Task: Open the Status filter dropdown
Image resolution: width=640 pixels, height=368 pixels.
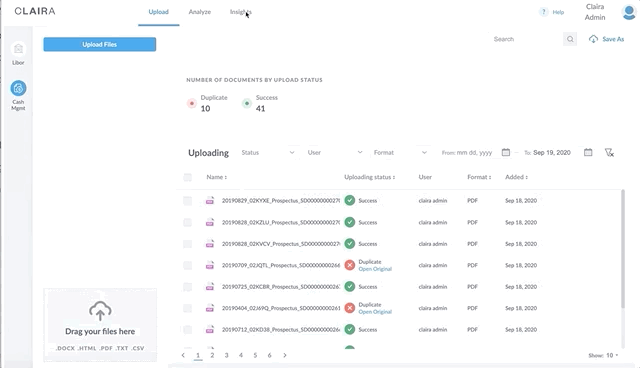Action: point(268,153)
